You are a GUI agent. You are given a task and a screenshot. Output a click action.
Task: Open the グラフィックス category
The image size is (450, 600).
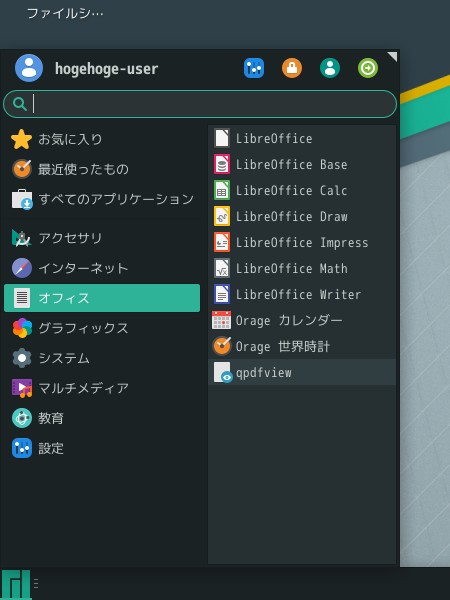click(x=102, y=328)
